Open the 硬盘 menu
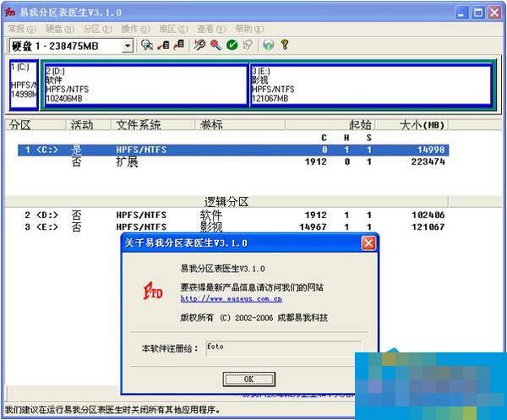The width and height of the screenshot is (507, 420). [x=60, y=29]
